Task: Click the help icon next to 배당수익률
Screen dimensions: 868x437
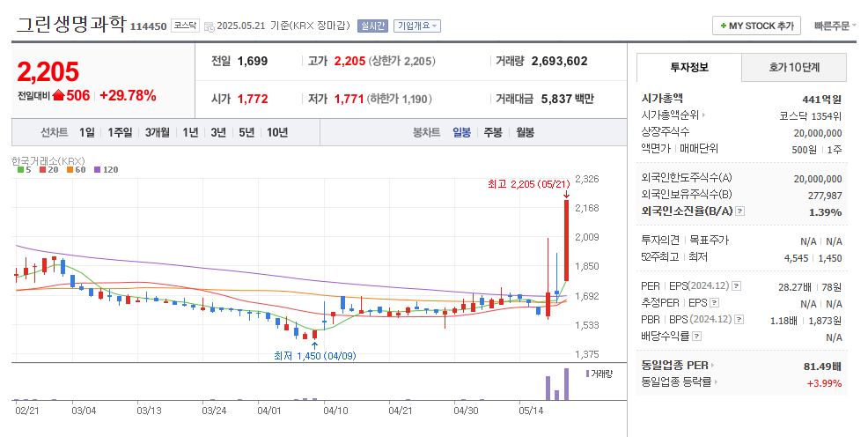Action: coord(697,337)
